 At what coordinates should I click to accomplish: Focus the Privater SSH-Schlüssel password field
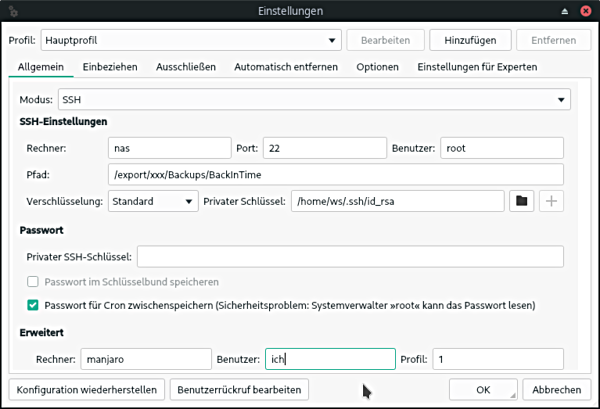pyautogui.click(x=350, y=257)
